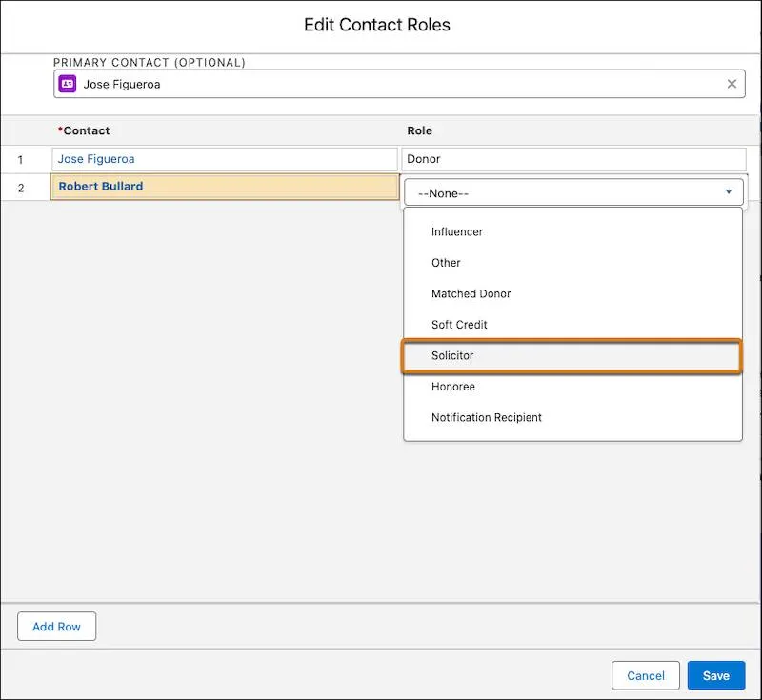Click the dropdown arrow in Role field
Screen dimensions: 762x700
point(729,191)
